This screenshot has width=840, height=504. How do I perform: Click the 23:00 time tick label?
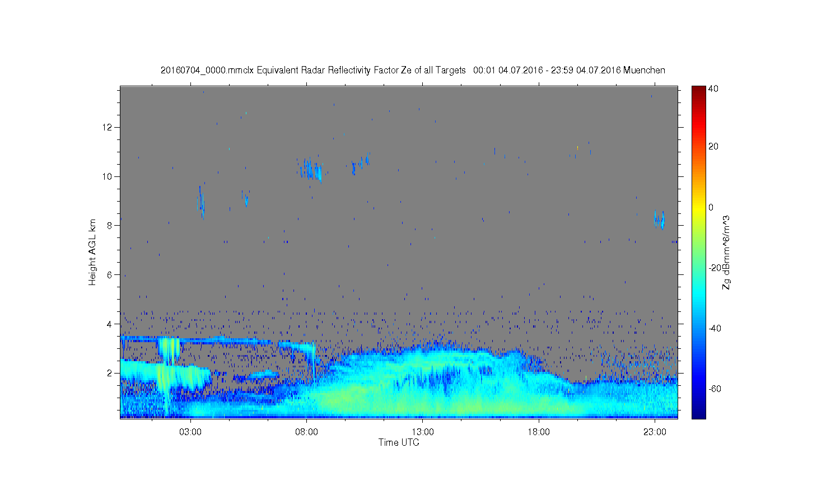point(655,432)
